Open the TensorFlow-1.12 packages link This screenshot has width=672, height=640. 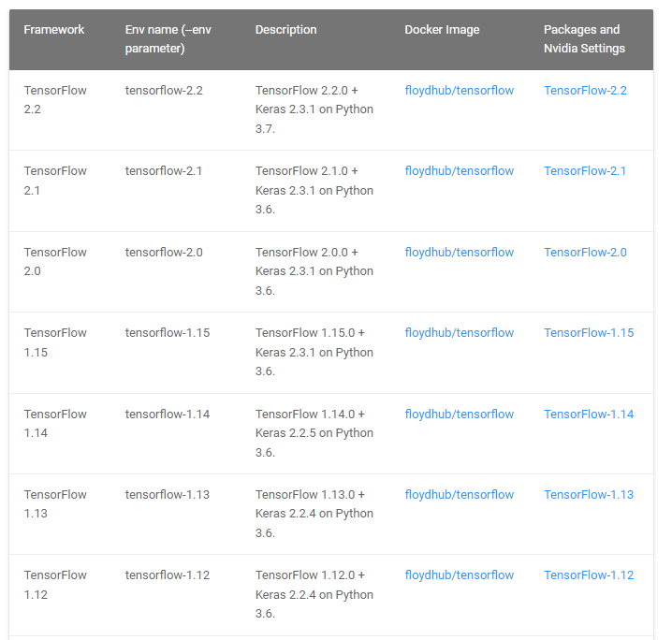[x=588, y=575]
